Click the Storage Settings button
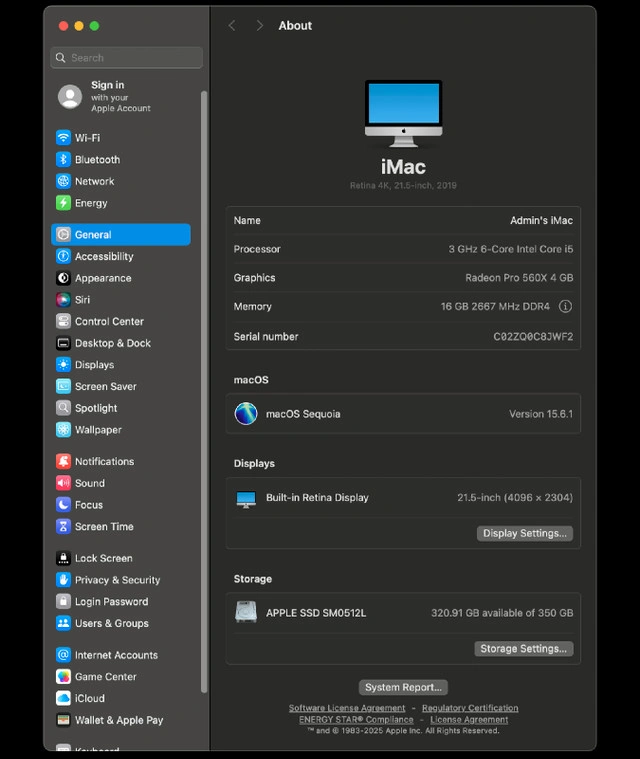Viewport: 640px width, 759px height. tap(523, 649)
